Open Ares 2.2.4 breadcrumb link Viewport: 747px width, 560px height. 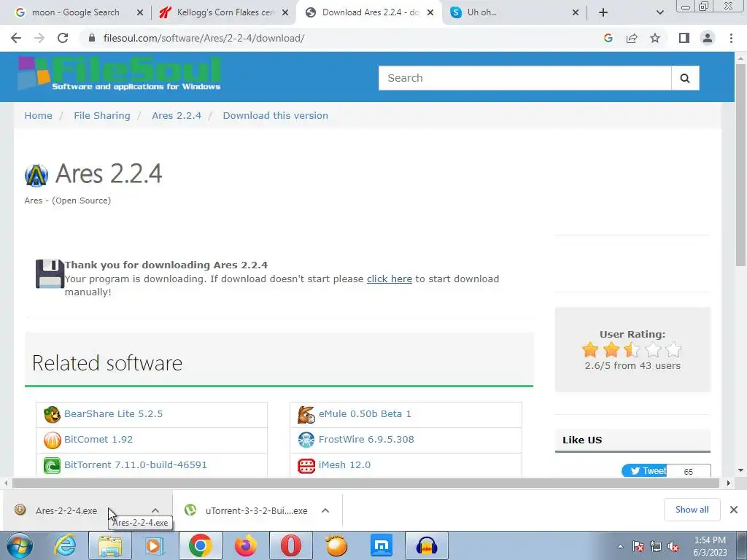point(177,116)
